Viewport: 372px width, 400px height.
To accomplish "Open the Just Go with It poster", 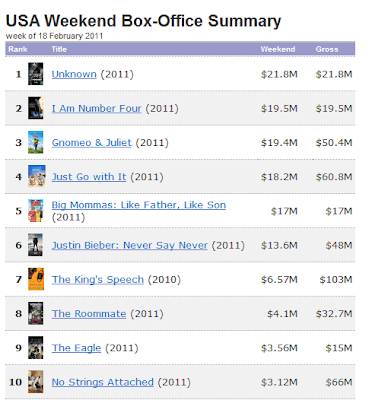I will click(x=37, y=176).
